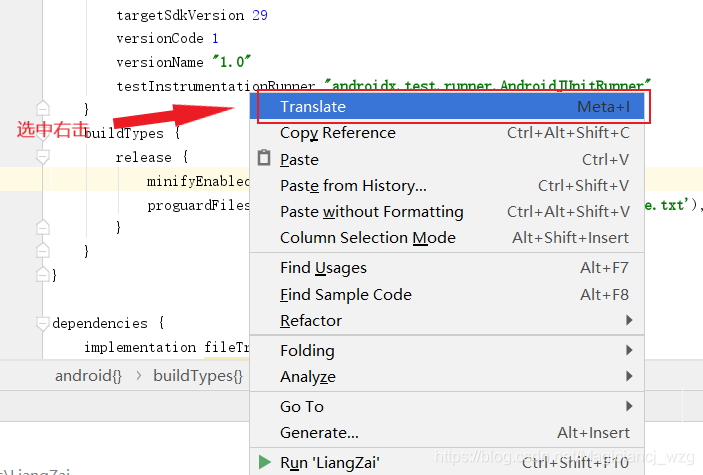Collapse the dependencies block fold marker
This screenshot has width=703, height=475.
43,323
